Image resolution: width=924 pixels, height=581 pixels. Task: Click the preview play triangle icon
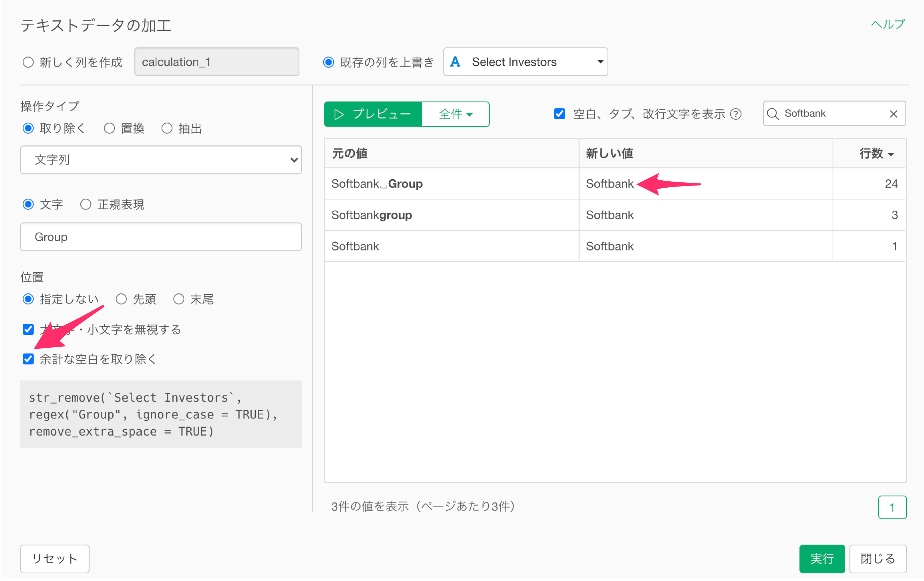[x=339, y=114]
